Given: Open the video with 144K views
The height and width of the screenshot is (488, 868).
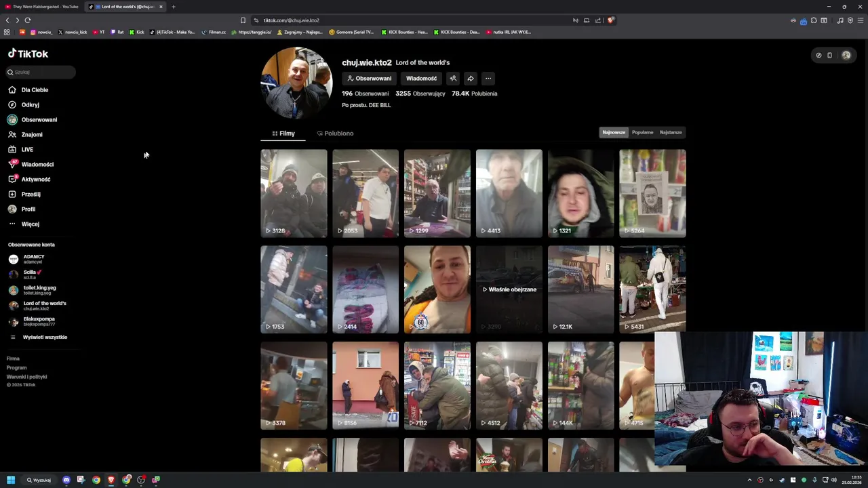Looking at the screenshot, I should coord(580,386).
